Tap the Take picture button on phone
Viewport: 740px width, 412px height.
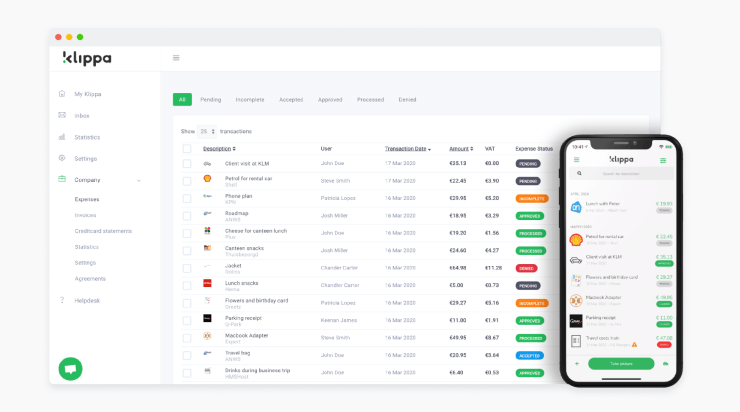[621, 364]
